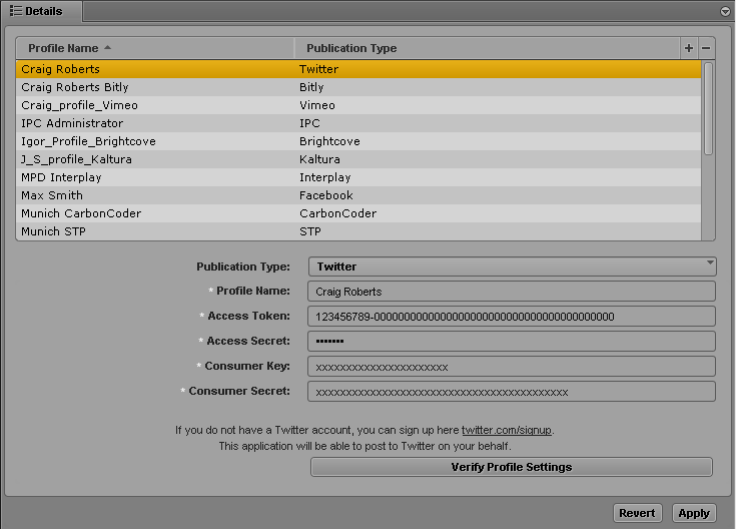Screen dimensions: 736x529
Task: Remove selected profile with minus icon
Action: pyautogui.click(x=706, y=48)
